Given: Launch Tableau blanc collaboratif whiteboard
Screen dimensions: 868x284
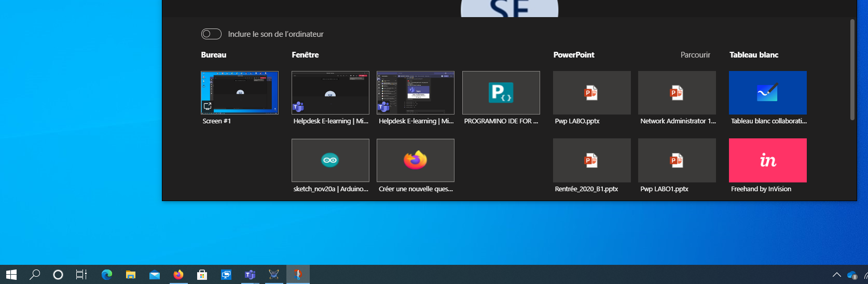Looking at the screenshot, I should click(768, 93).
